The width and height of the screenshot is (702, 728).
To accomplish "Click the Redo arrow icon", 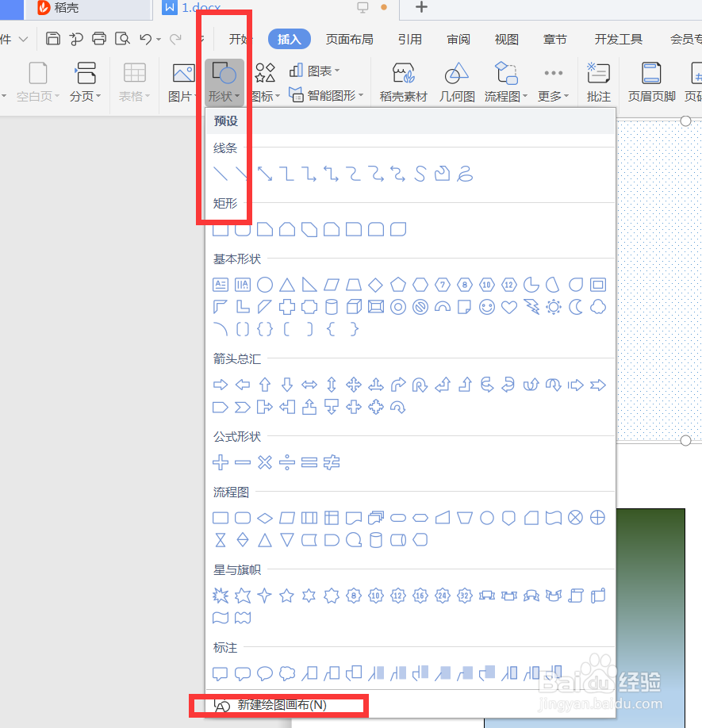I will coord(175,39).
